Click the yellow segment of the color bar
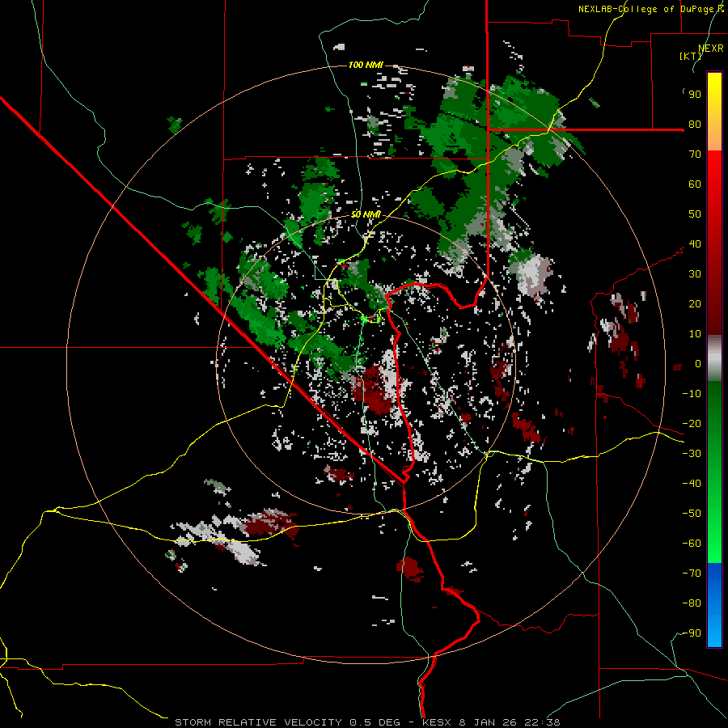The image size is (728, 728). [714, 112]
